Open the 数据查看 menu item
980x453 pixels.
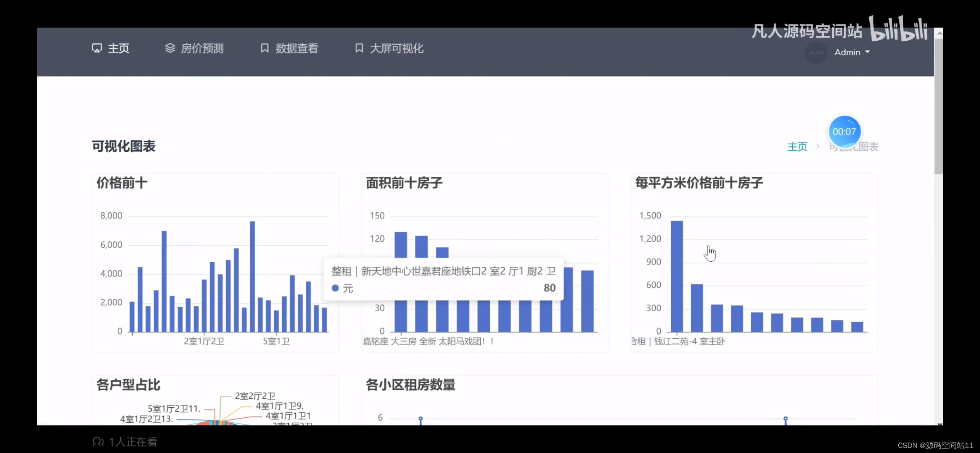[x=296, y=48]
